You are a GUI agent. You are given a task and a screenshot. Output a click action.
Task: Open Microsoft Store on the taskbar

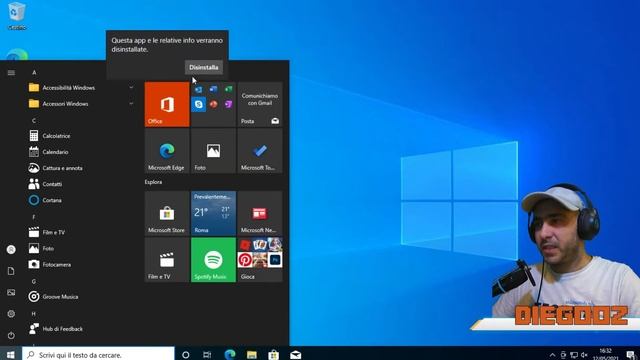[x=273, y=355]
